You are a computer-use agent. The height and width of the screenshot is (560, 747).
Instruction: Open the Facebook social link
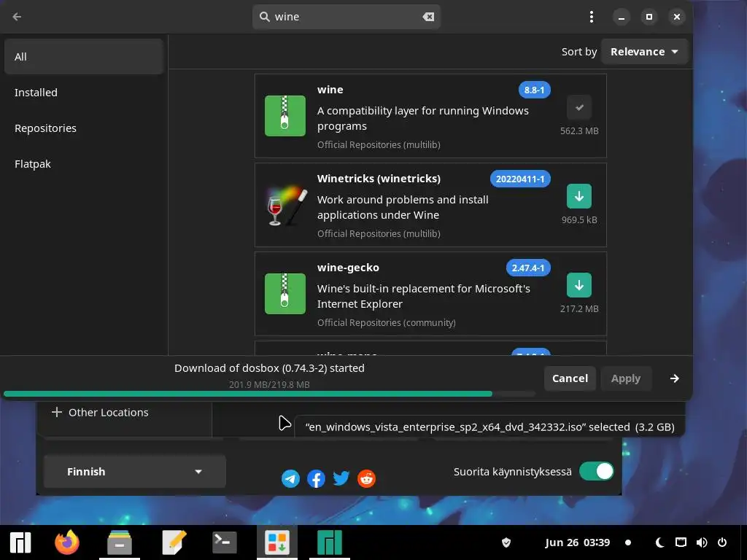316,478
